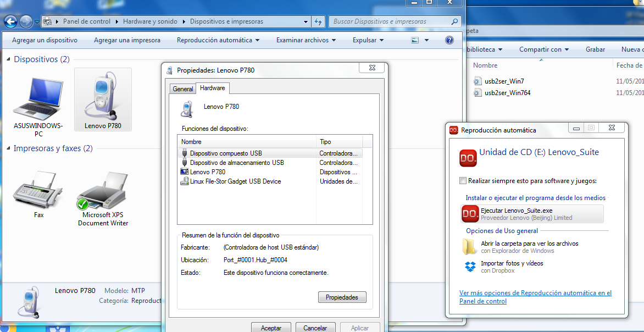Viewport: 644px width, 332px height.
Task: Click the Lenovo Suite DO icon in AutoPlay
Action: tap(468, 158)
